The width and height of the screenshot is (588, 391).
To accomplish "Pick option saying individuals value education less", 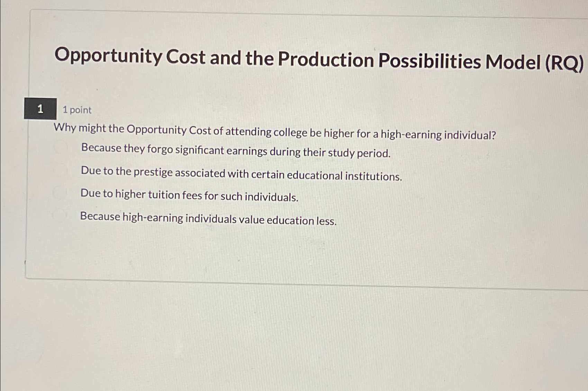I will [x=208, y=218].
